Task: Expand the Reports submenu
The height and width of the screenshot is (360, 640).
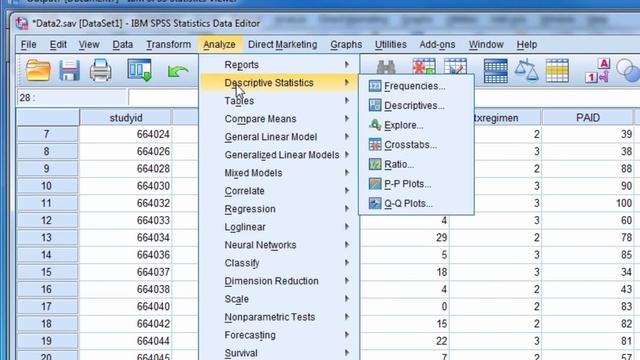Action: coord(280,65)
